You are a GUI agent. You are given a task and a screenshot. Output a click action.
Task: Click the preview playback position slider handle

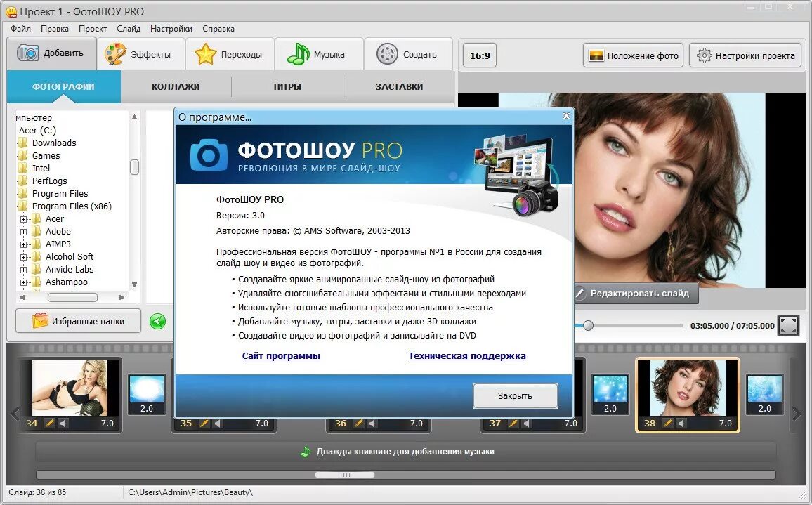588,326
